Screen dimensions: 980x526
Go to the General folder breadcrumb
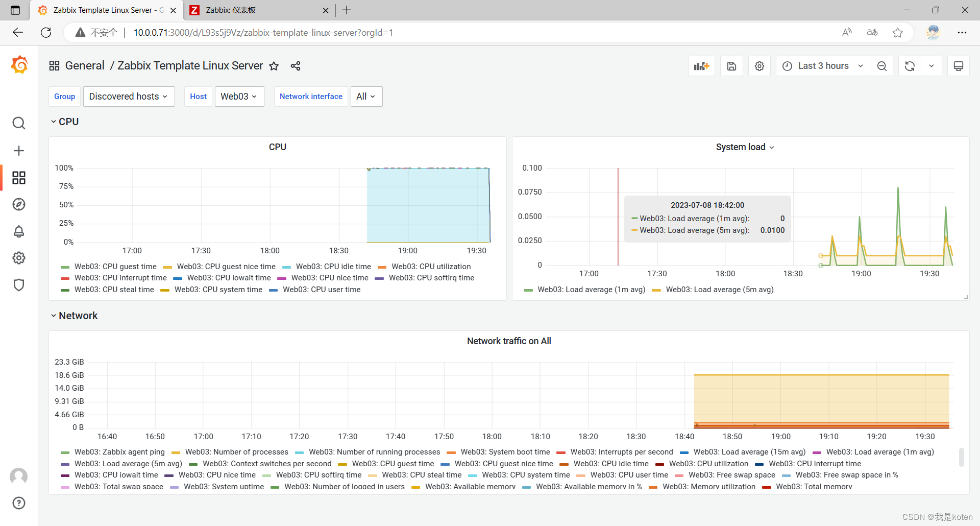click(x=85, y=66)
